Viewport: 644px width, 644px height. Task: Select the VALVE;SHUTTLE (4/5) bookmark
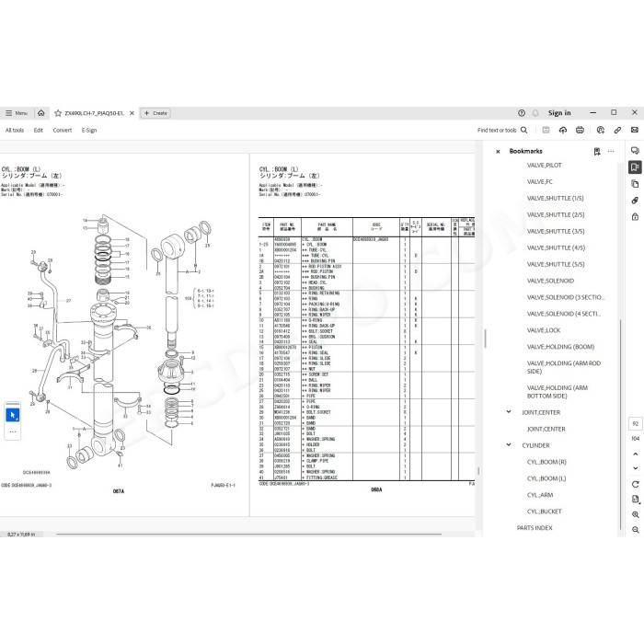coord(556,247)
